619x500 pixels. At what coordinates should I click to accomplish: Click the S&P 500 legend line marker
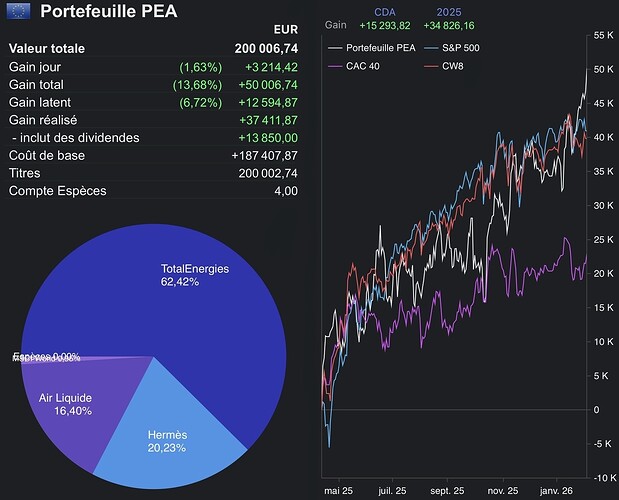tap(433, 48)
